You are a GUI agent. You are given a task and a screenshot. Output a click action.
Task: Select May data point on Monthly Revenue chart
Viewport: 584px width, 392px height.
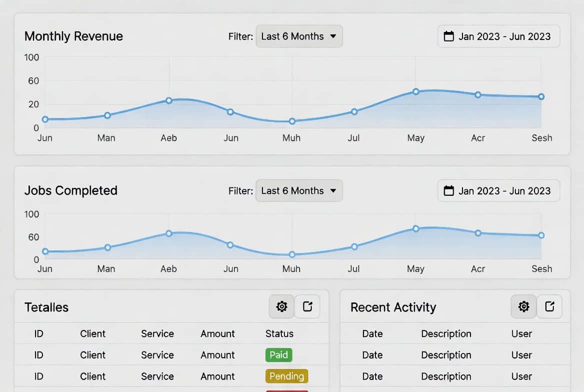[415, 91]
